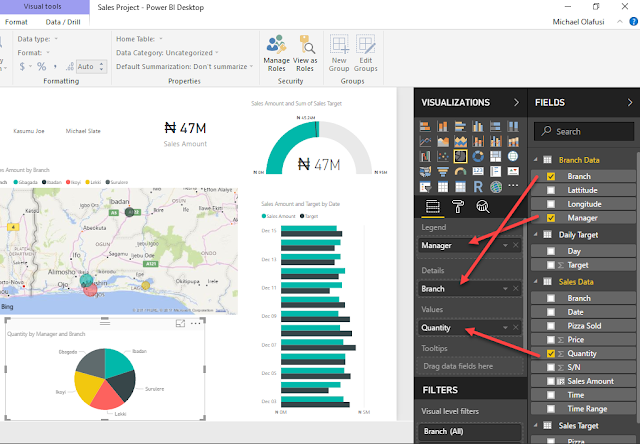
Task: Select the Map globe visualization
Action: [x=513, y=156]
